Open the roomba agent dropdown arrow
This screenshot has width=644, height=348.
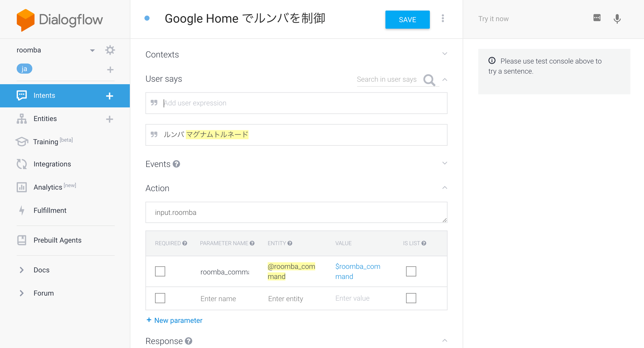pyautogui.click(x=92, y=50)
